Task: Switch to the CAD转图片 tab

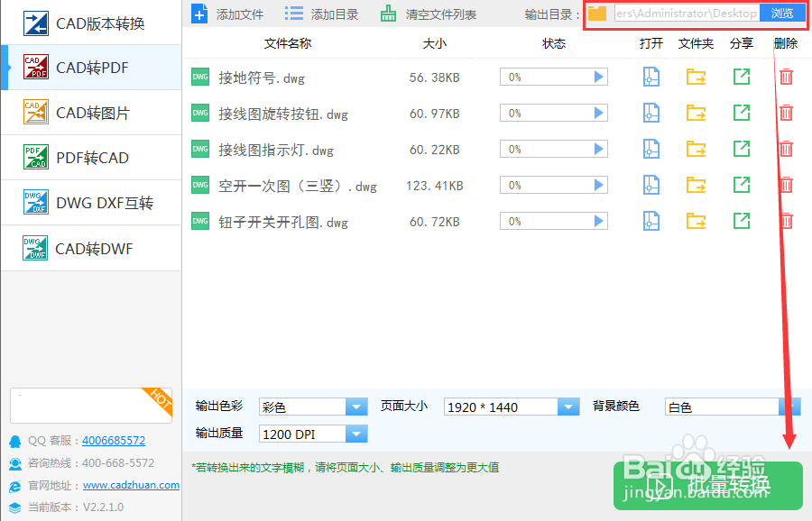Action: 90,112
